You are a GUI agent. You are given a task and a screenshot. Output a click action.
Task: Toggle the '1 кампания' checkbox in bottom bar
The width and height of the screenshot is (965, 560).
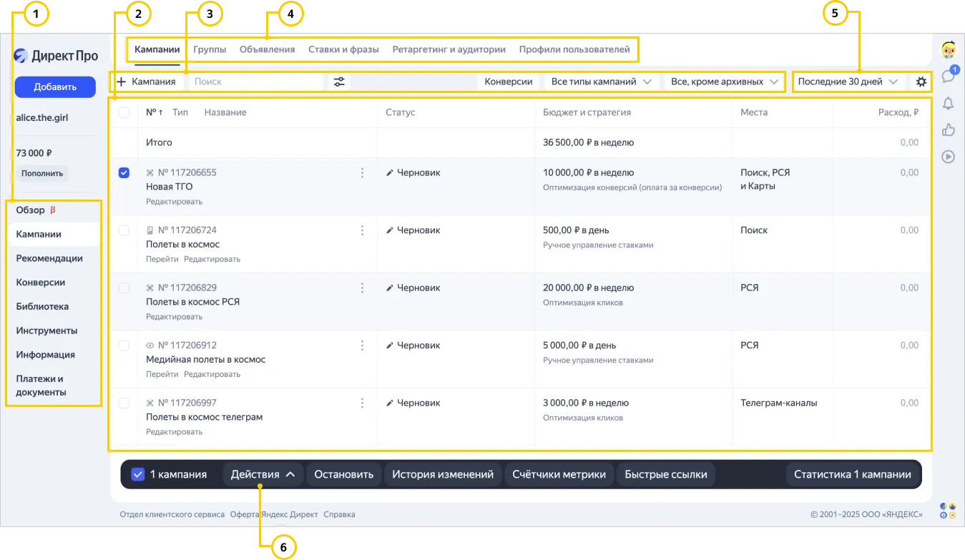[138, 474]
